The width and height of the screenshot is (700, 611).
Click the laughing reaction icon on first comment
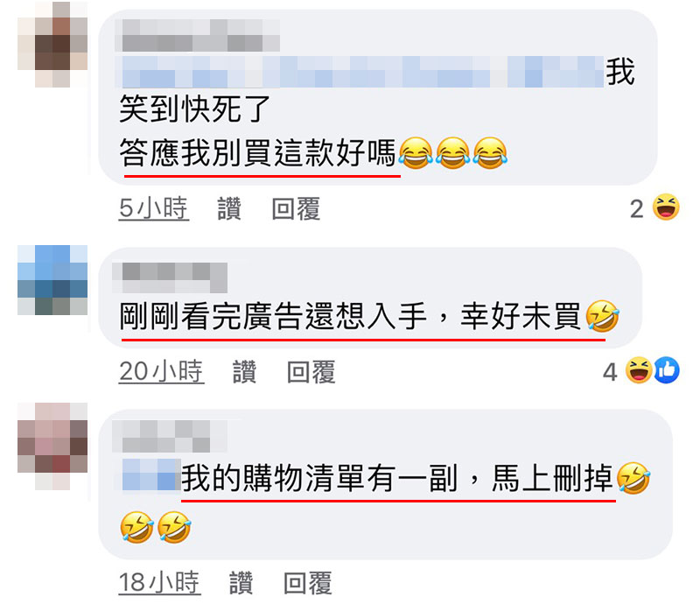point(666,207)
